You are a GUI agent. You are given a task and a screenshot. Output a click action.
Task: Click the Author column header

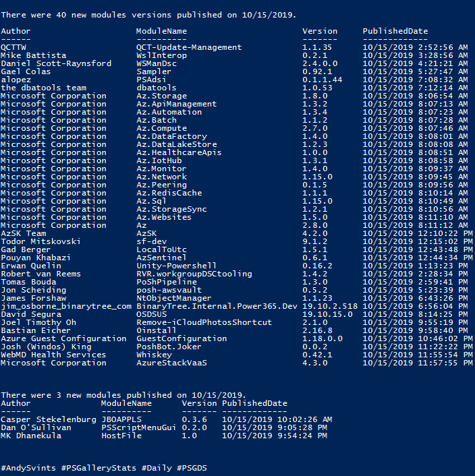pos(16,31)
